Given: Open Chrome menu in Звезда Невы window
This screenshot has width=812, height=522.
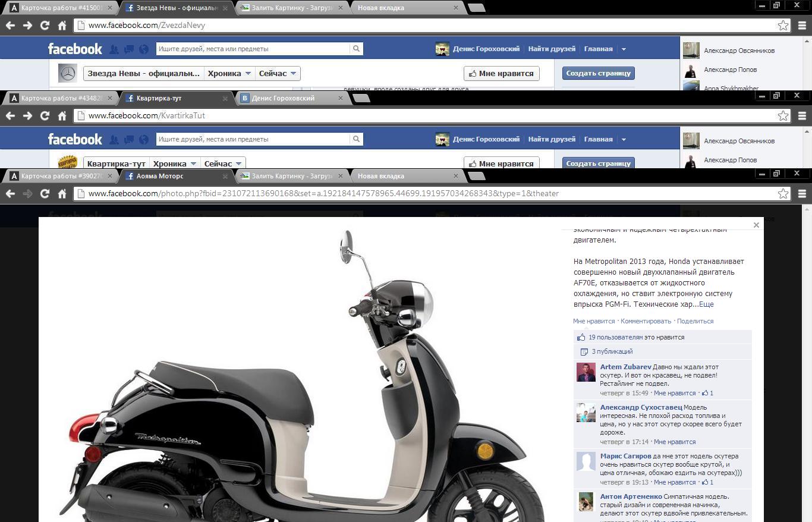Looking at the screenshot, I should point(802,26).
